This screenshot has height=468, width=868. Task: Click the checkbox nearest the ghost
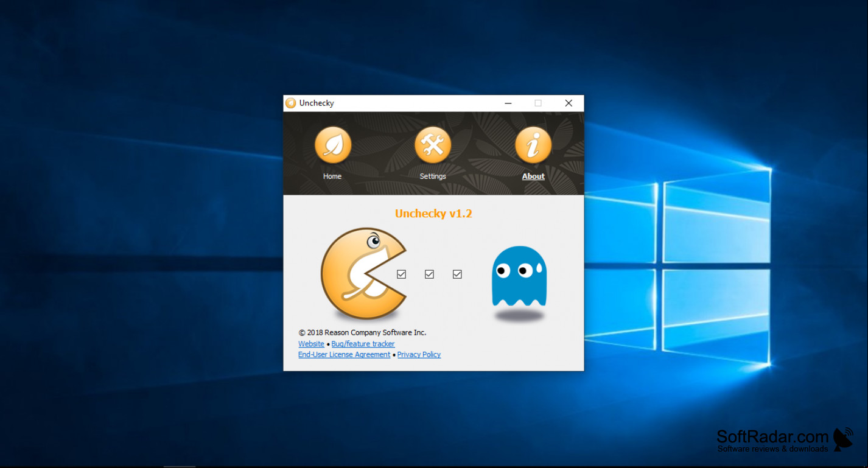(x=457, y=274)
